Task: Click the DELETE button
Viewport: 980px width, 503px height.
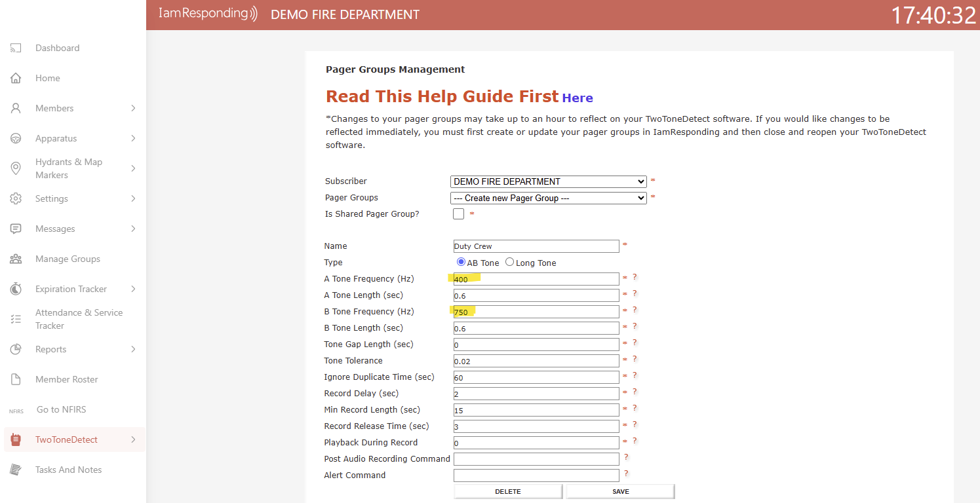Action: tap(508, 491)
